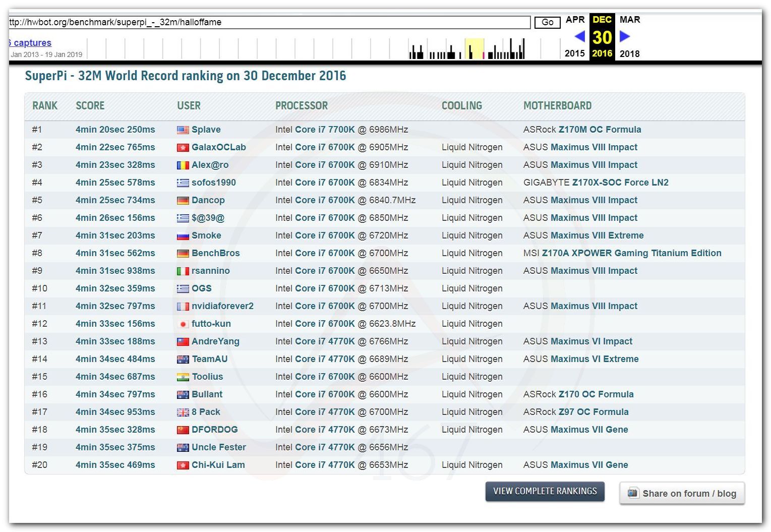Open Splave's user profile link
The height and width of the screenshot is (532, 771).
coord(206,130)
